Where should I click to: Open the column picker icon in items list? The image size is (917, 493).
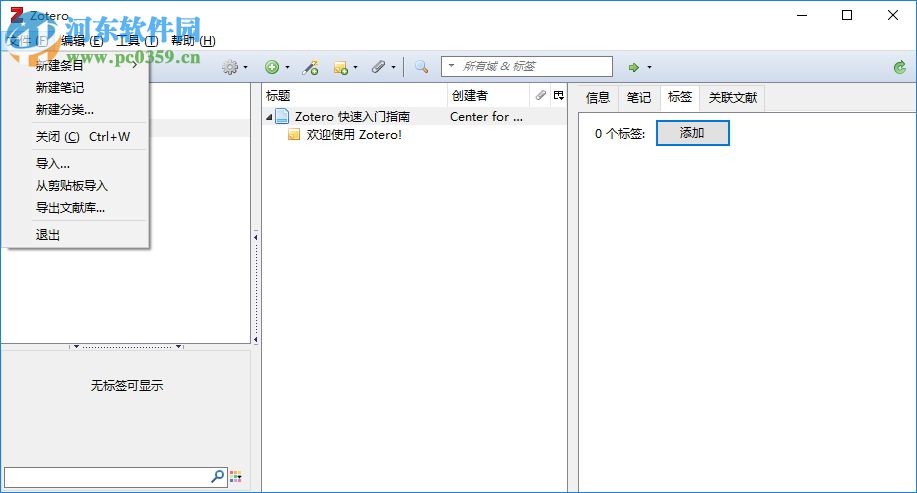point(559,95)
